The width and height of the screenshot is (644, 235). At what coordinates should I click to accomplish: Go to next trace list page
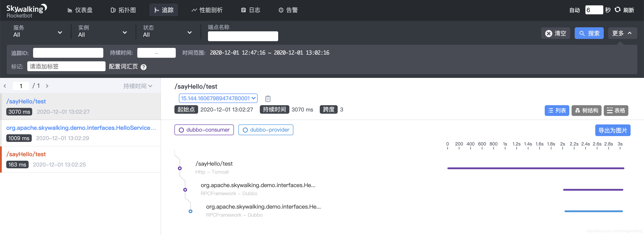(47, 86)
